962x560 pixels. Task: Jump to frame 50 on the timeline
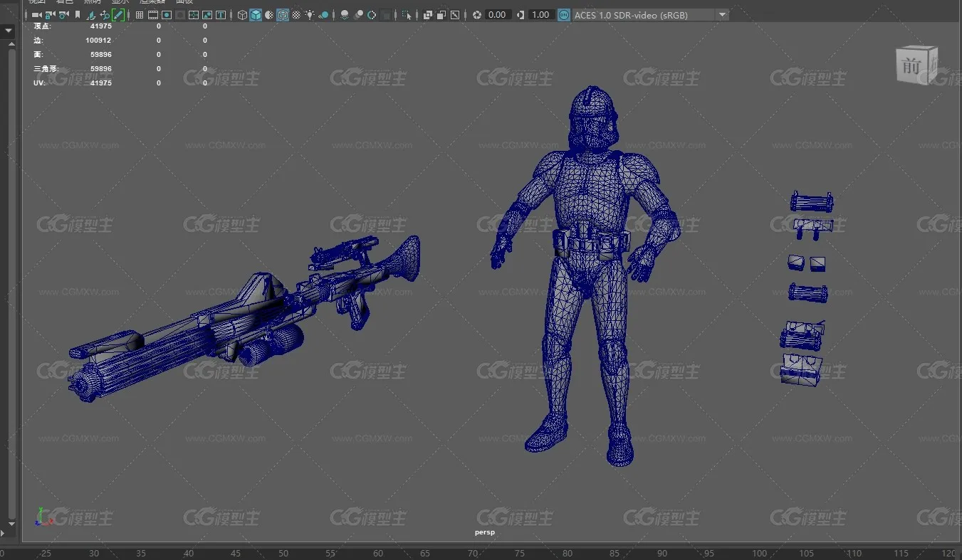pyautogui.click(x=283, y=553)
